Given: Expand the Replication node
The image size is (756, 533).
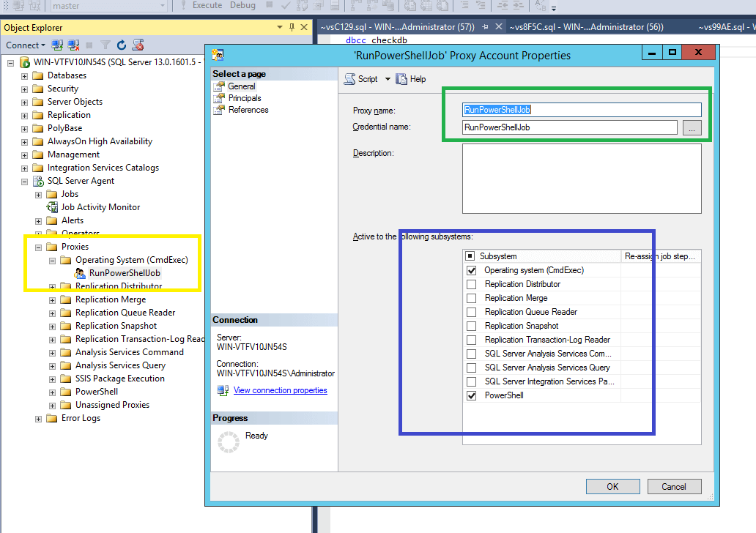Looking at the screenshot, I should (x=25, y=116).
